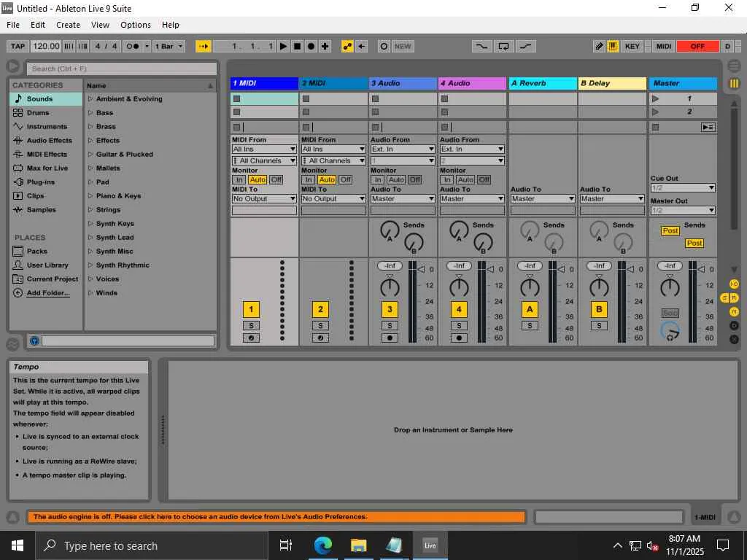747x560 pixels.
Task: Click the Arrangement Record button
Action: point(311,46)
